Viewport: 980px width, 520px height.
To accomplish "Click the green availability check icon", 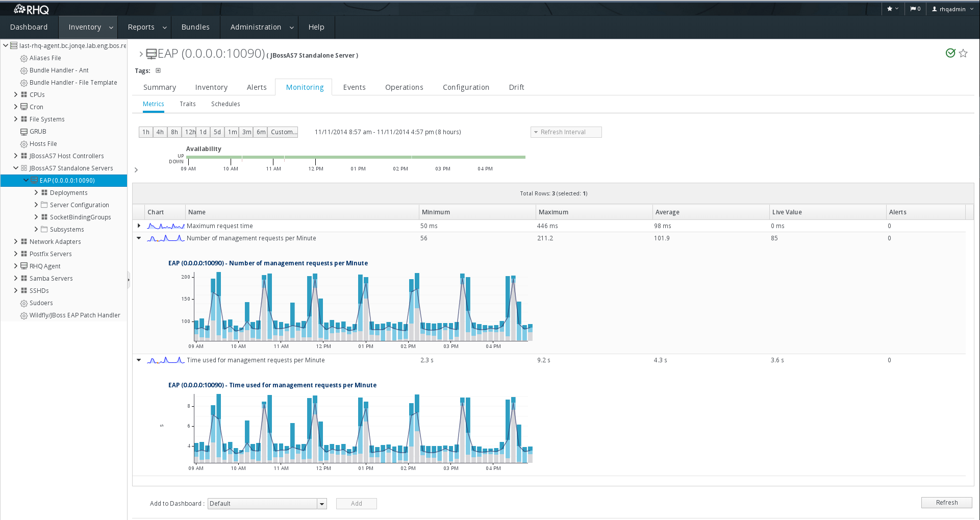I will (x=950, y=53).
